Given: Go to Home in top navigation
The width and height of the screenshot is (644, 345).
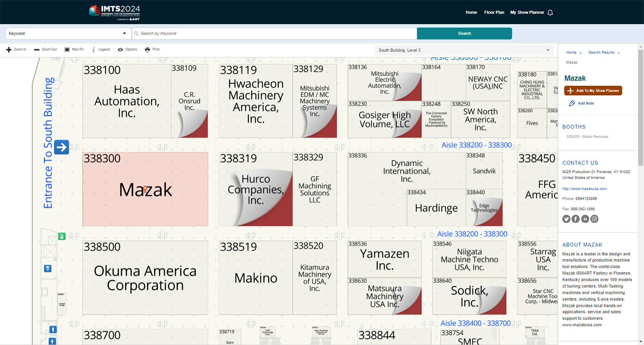Looking at the screenshot, I should point(471,12).
